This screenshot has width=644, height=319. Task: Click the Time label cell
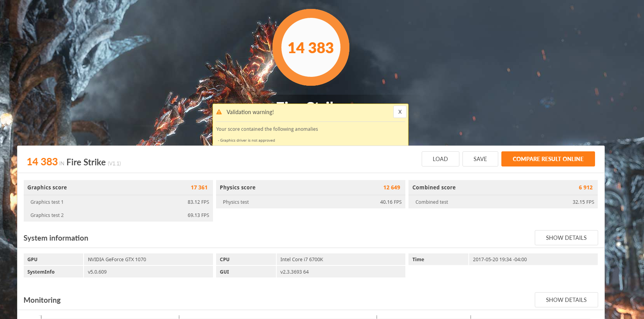[x=438, y=259]
